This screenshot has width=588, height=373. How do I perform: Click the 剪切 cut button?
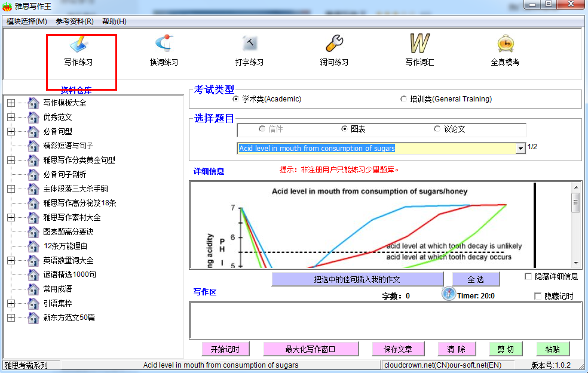click(506, 349)
